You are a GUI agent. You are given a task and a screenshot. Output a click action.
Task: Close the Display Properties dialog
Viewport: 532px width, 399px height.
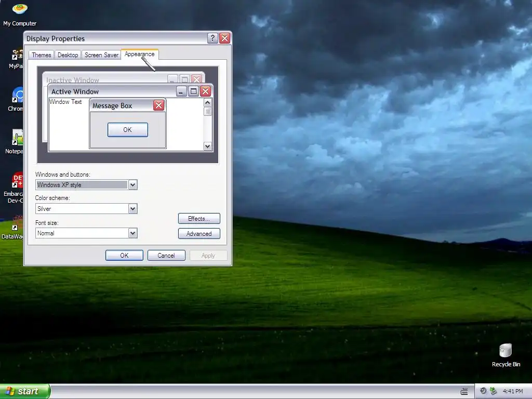[224, 38]
